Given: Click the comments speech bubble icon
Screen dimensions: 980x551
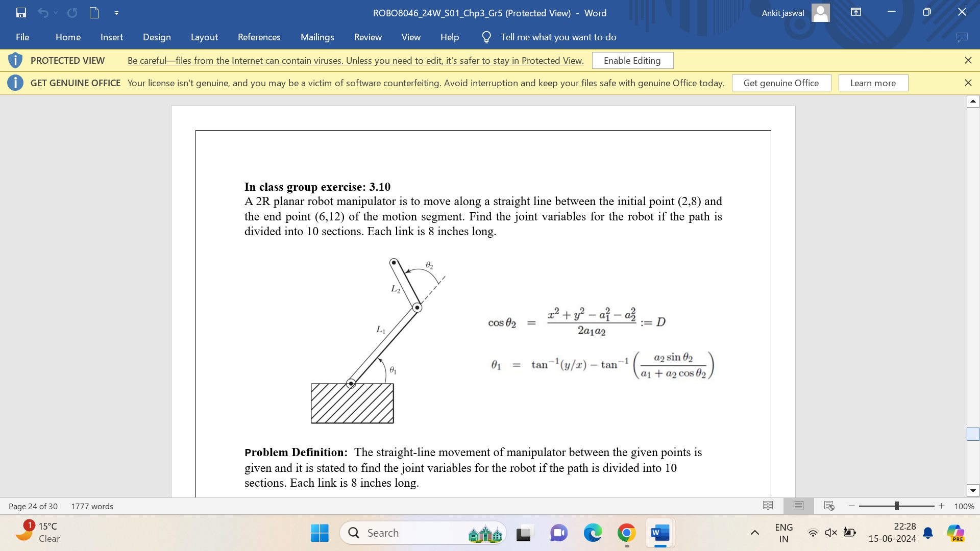Looking at the screenshot, I should pyautogui.click(x=962, y=37).
